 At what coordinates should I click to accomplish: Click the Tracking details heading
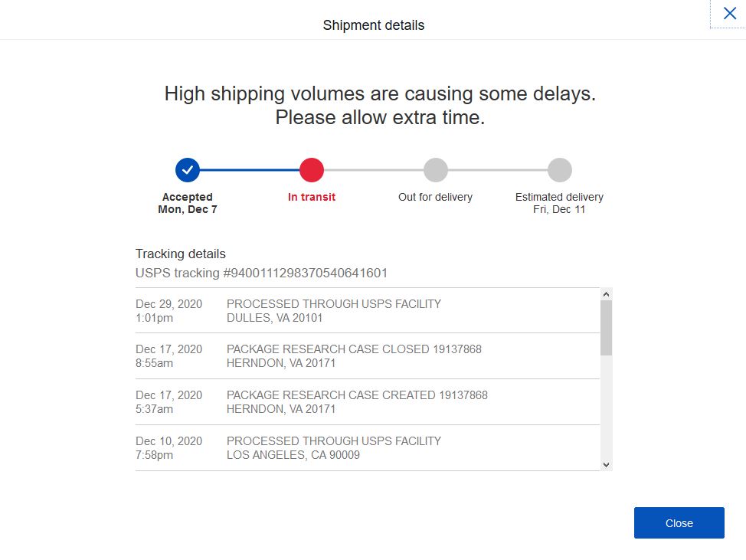pos(180,254)
